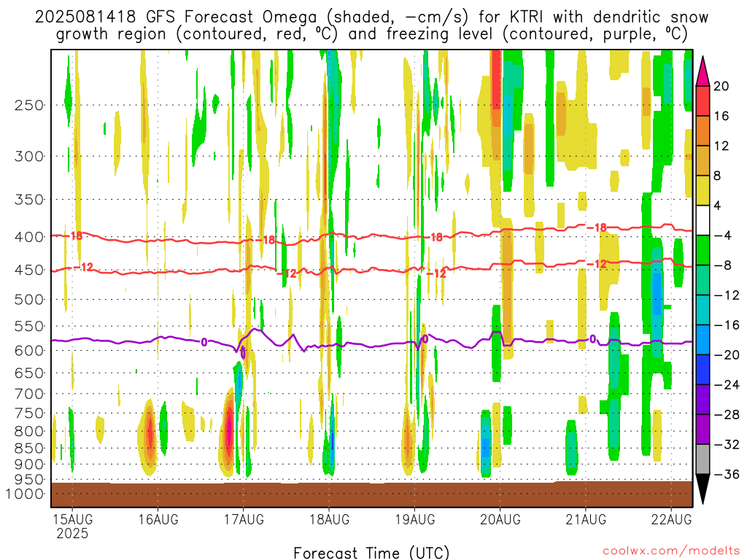Click the colorbar value label 20
The width and height of the screenshot is (747, 560).
pos(721,86)
